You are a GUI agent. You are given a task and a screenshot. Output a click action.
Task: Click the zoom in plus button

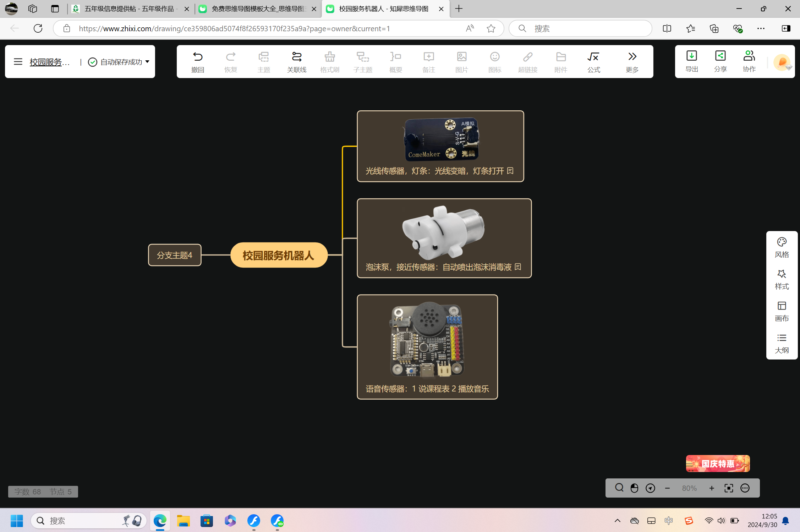712,488
